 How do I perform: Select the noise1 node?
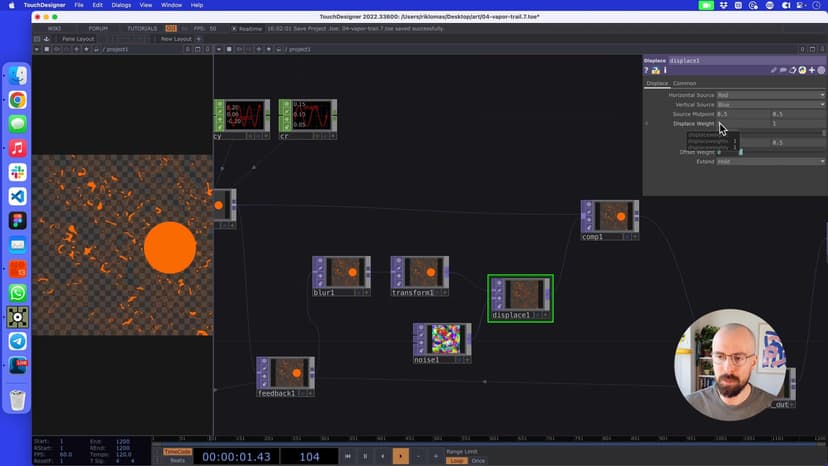pyautogui.click(x=442, y=339)
